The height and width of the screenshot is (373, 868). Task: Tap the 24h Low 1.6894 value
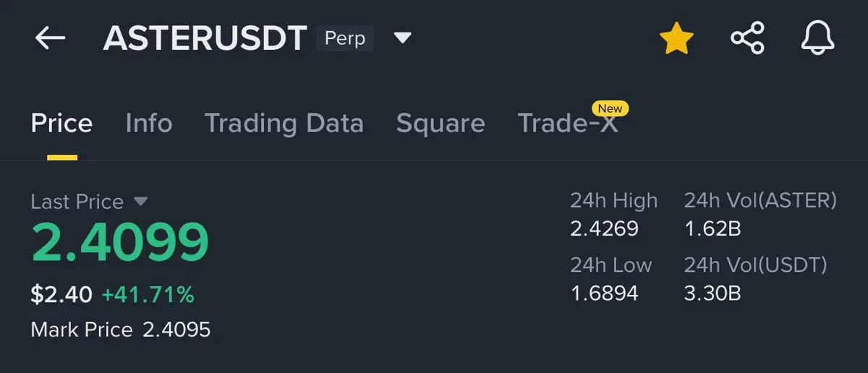[604, 293]
